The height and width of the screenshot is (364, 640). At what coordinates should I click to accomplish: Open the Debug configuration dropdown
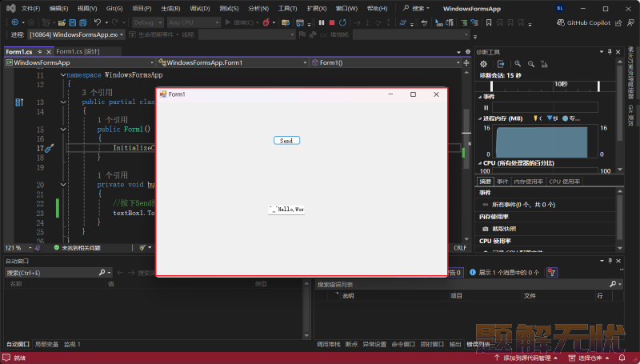[148, 22]
